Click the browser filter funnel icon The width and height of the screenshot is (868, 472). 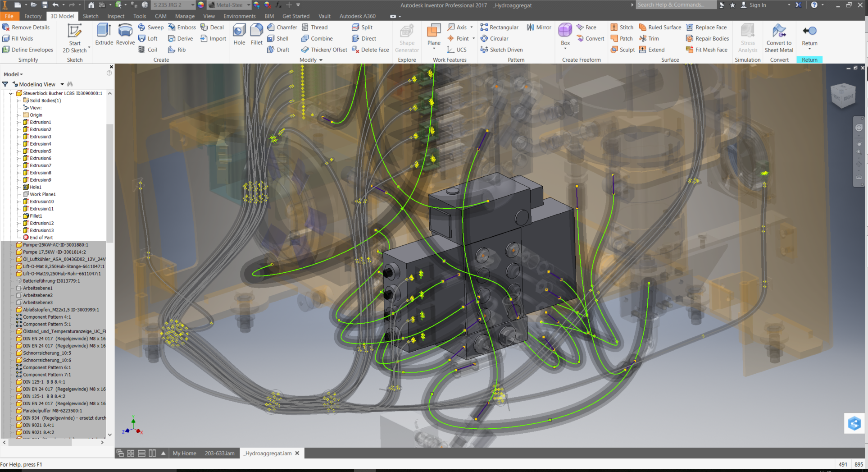[x=5, y=84]
